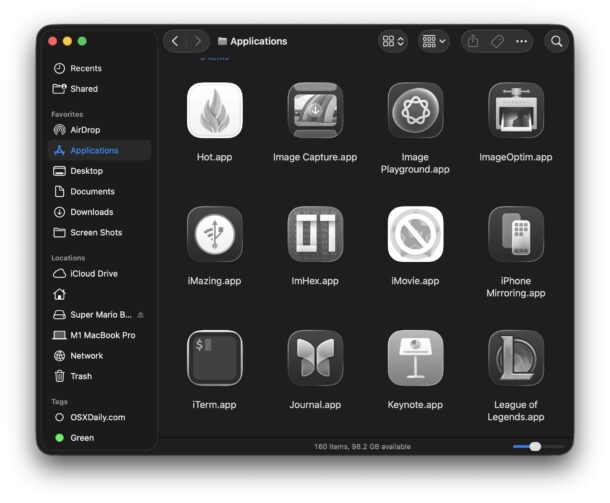Image resolution: width=610 pixels, height=503 pixels.
Task: Open Shared in the sidebar
Action: [99, 89]
